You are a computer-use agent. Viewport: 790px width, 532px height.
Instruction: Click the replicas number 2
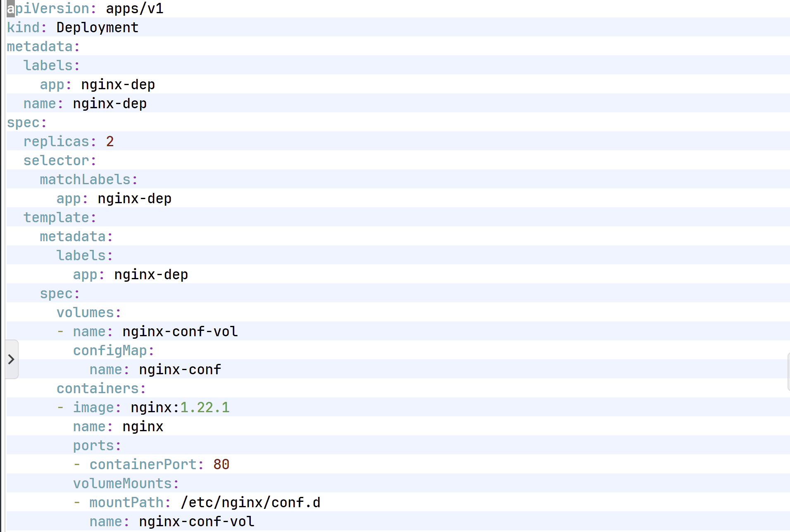[x=110, y=142]
